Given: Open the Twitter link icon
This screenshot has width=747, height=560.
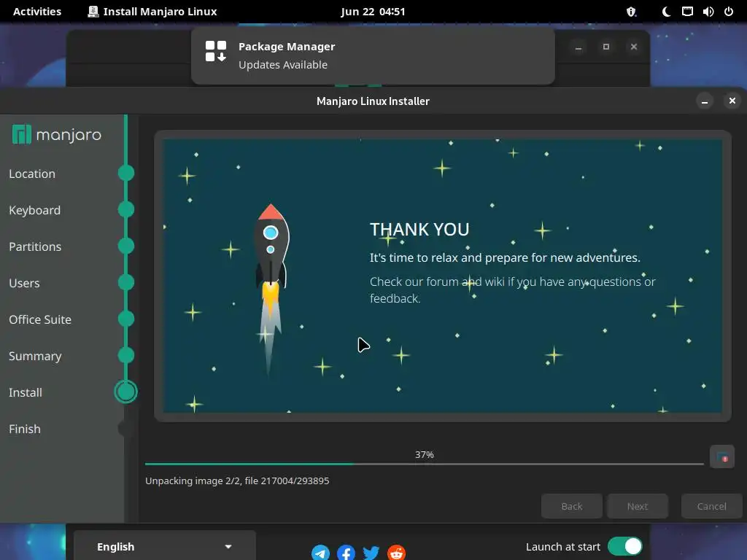Looking at the screenshot, I should coord(371,553).
